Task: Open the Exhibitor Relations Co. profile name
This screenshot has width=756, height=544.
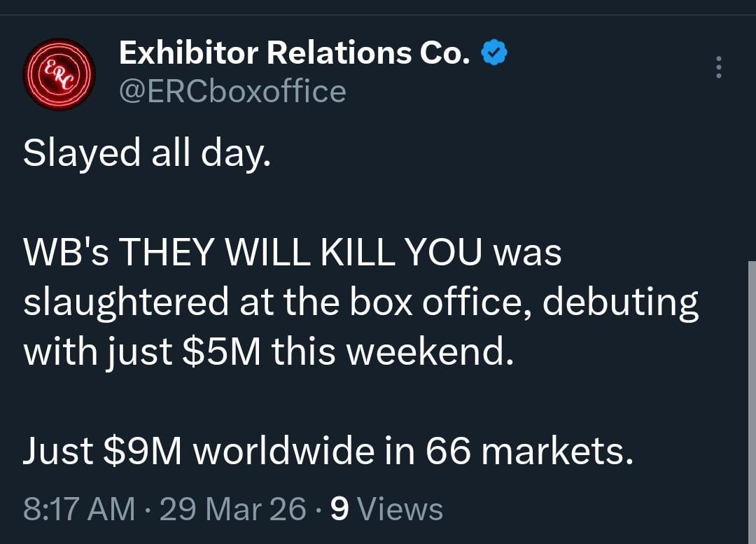Action: click(x=294, y=54)
